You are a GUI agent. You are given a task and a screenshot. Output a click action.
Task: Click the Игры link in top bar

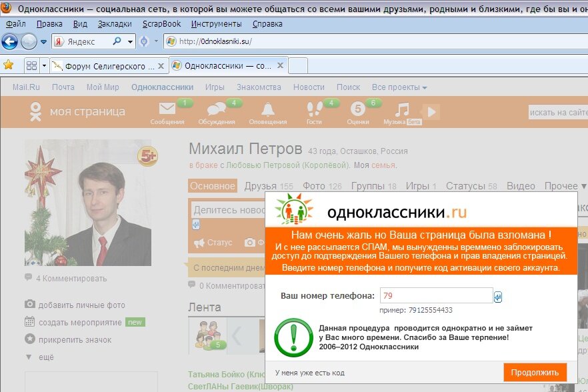click(215, 87)
